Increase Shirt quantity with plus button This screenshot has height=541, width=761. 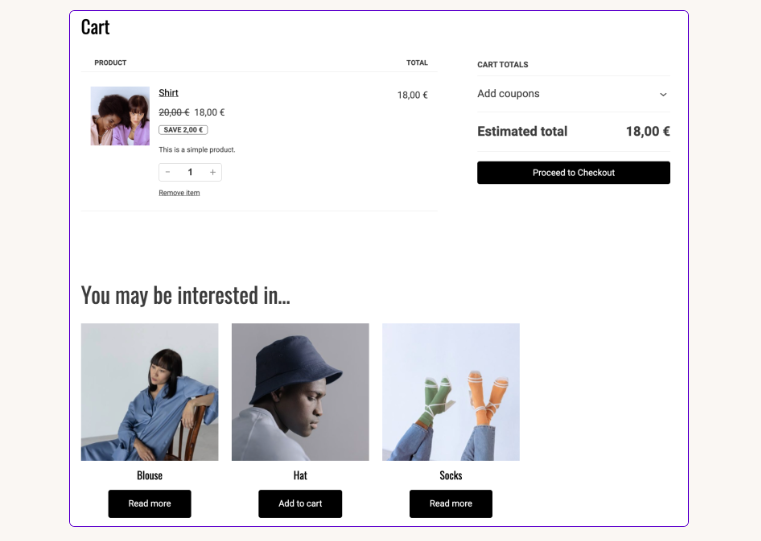212,172
